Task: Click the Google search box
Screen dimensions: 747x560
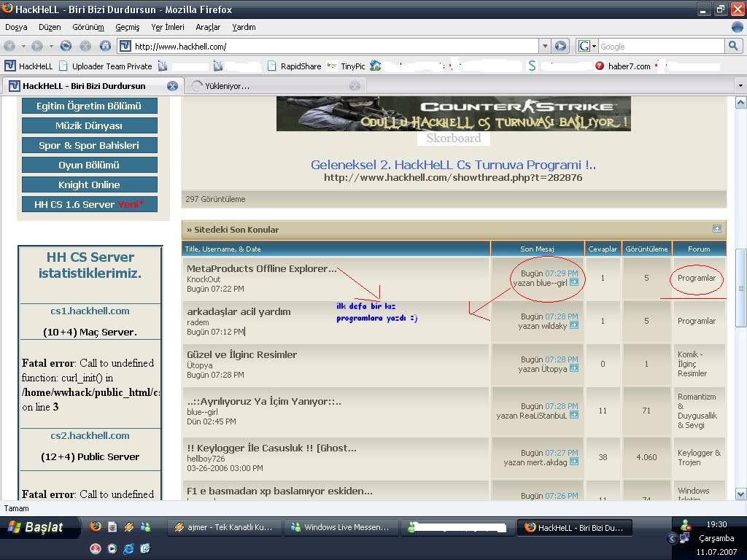Action: point(661,46)
